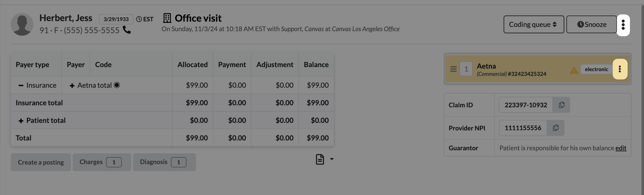
Task: Click the document icon below table
Action: (x=320, y=159)
